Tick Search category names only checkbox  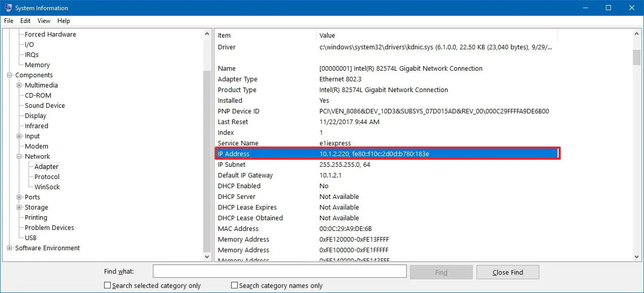point(234,285)
